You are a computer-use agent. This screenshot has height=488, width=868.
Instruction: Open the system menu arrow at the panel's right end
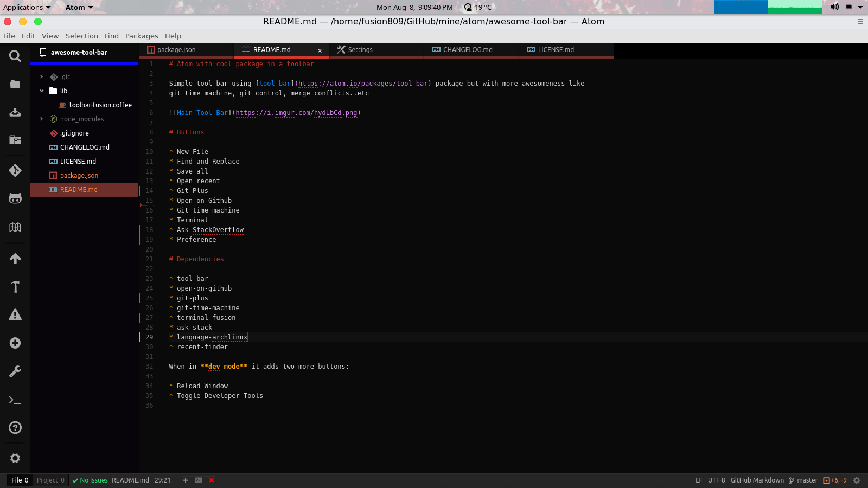(x=860, y=7)
